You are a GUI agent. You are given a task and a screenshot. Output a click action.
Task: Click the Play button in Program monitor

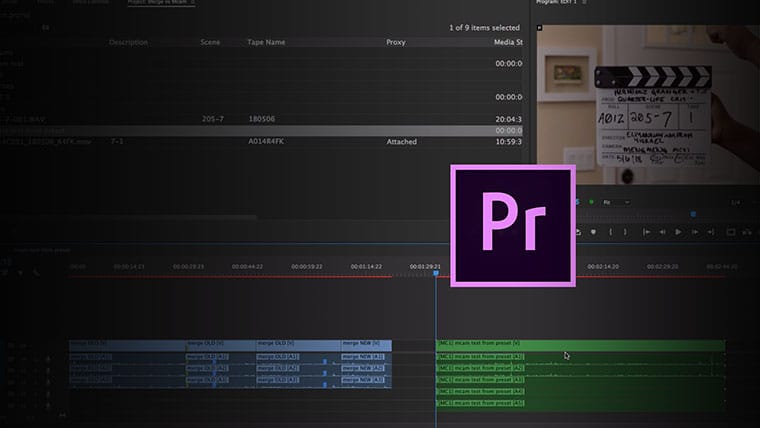click(x=678, y=232)
